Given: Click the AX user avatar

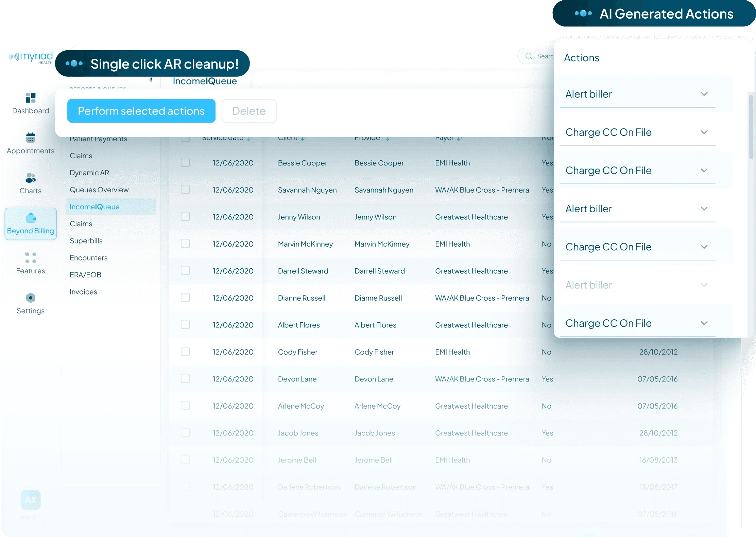Looking at the screenshot, I should (31, 500).
